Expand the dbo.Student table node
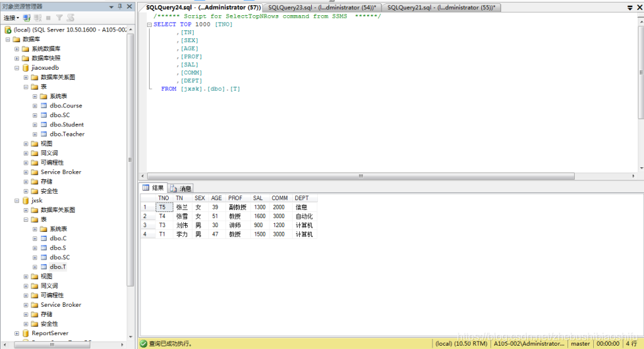The image size is (644, 349). (35, 124)
